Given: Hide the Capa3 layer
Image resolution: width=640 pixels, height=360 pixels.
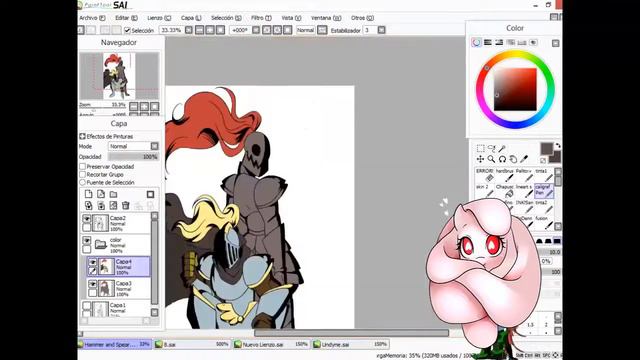Looking at the screenshot, I should click(93, 284).
